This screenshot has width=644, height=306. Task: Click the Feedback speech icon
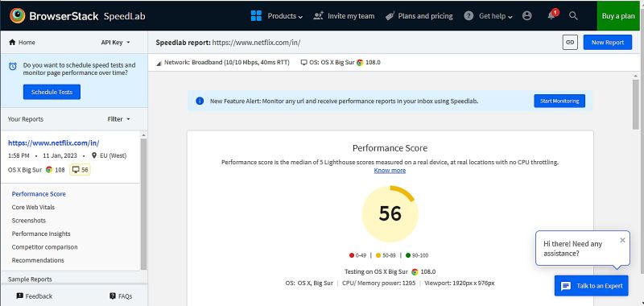click(x=19, y=296)
